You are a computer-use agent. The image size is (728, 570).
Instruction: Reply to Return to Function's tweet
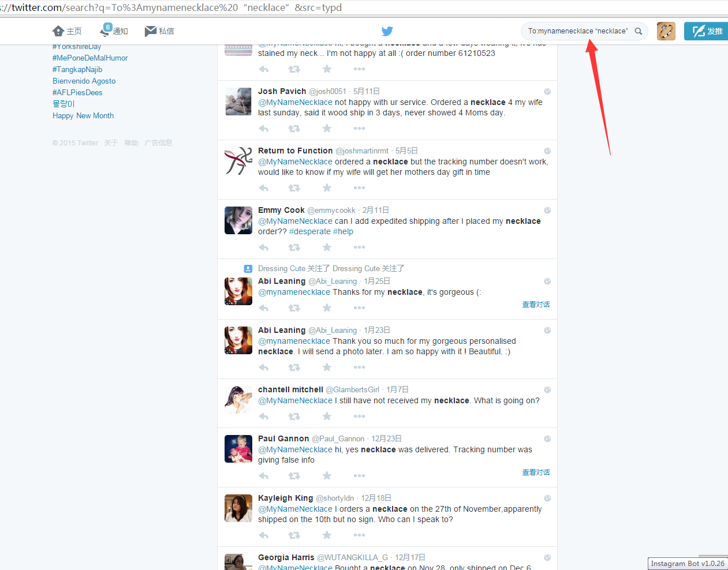pyautogui.click(x=264, y=188)
